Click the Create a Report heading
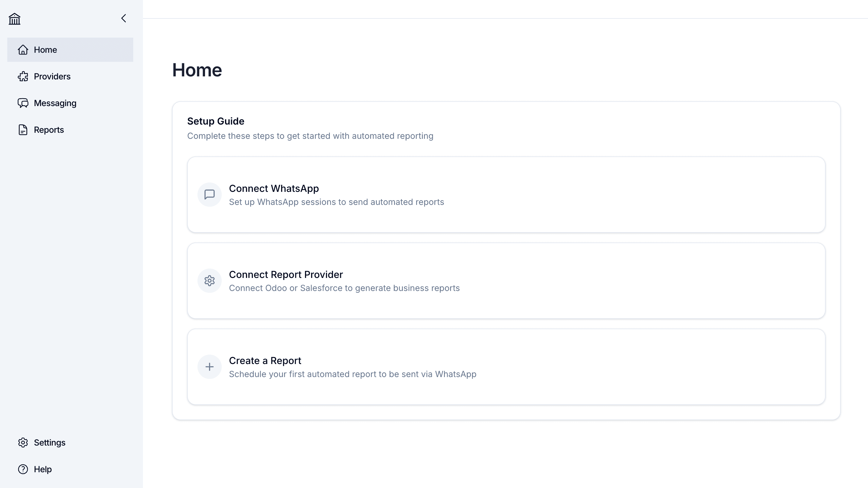The image size is (868, 488). point(265,360)
